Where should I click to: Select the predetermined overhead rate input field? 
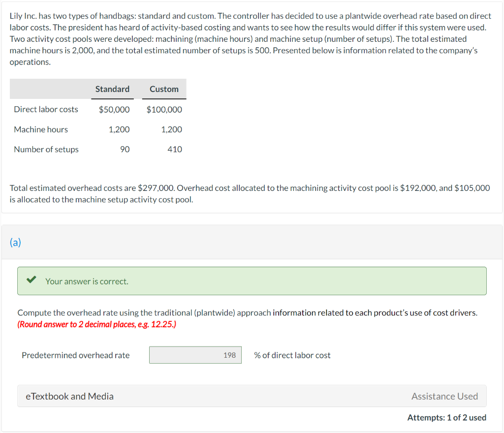(195, 355)
